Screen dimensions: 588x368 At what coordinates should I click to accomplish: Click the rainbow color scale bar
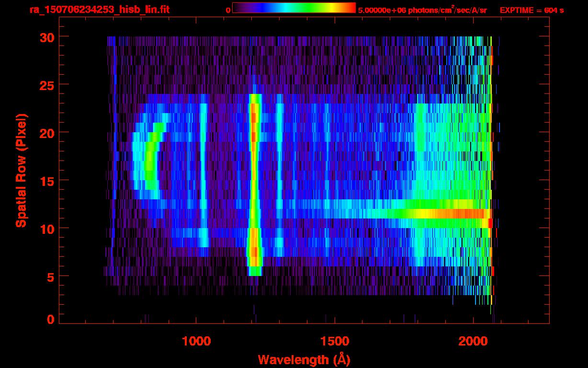[294, 8]
